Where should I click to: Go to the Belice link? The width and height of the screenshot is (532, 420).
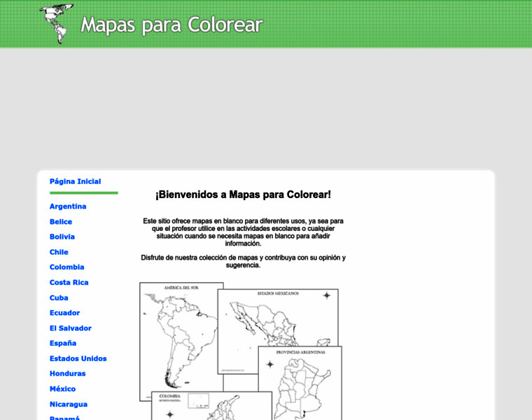coord(61,221)
